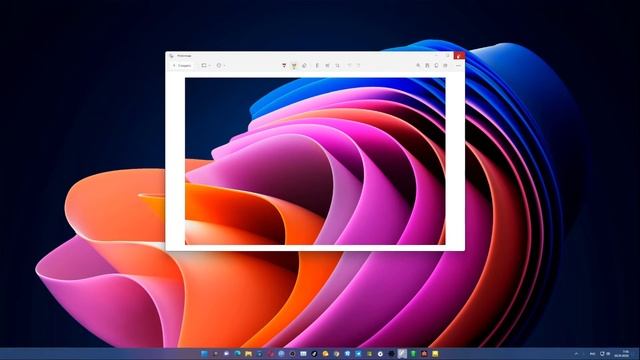
Task: Click the captured wallpaper image in the Snipping Tool canvas
Action: [x=315, y=161]
